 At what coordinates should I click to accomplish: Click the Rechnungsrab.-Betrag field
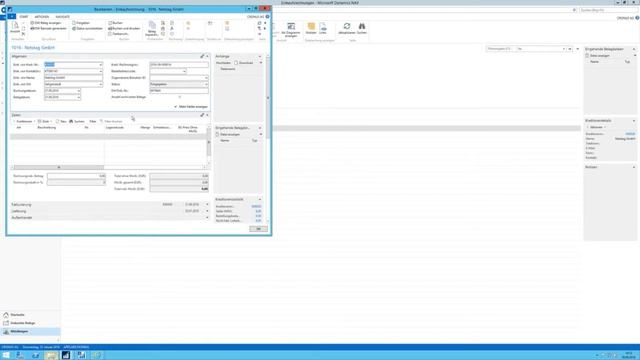[x=76, y=176]
